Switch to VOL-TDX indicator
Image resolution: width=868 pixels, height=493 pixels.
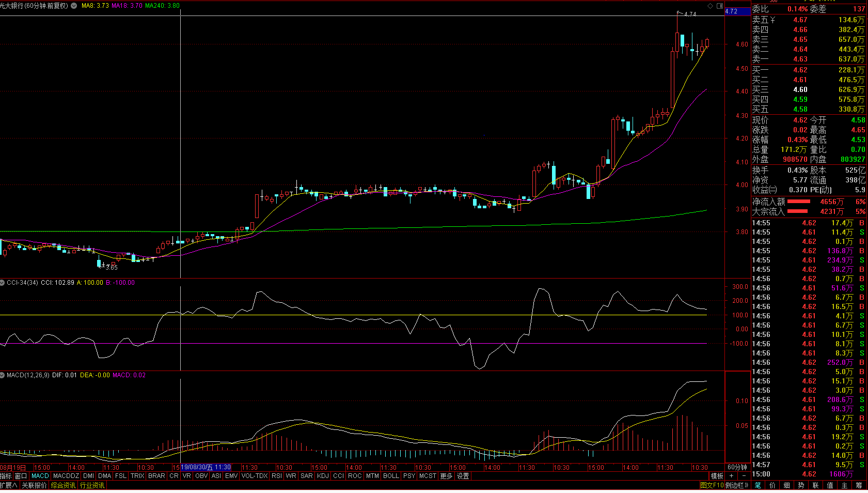coord(255,476)
